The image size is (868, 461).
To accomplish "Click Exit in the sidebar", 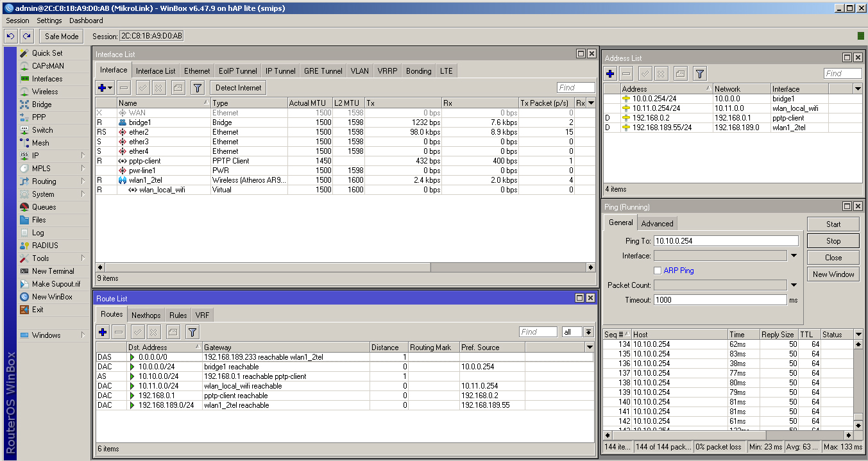I will click(x=38, y=310).
